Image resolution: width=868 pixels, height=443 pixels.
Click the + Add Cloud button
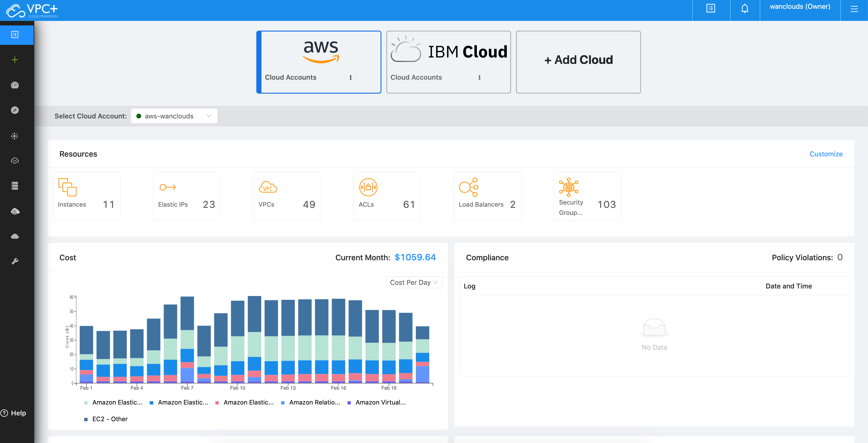tap(578, 60)
